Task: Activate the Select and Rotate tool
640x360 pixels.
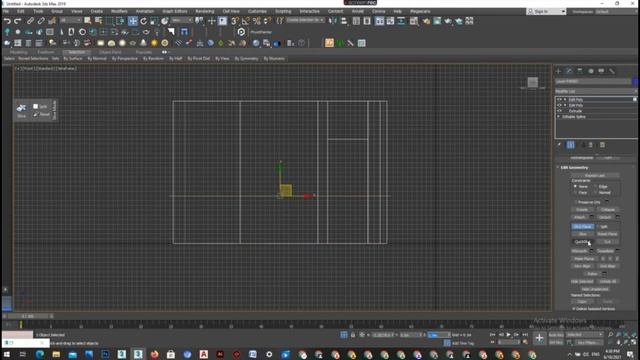Action: (x=144, y=21)
